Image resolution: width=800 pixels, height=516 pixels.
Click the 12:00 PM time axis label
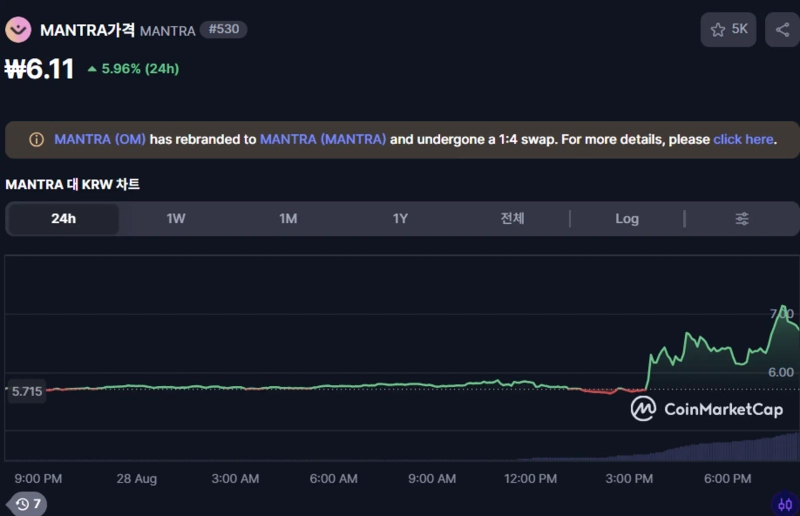[x=531, y=479]
